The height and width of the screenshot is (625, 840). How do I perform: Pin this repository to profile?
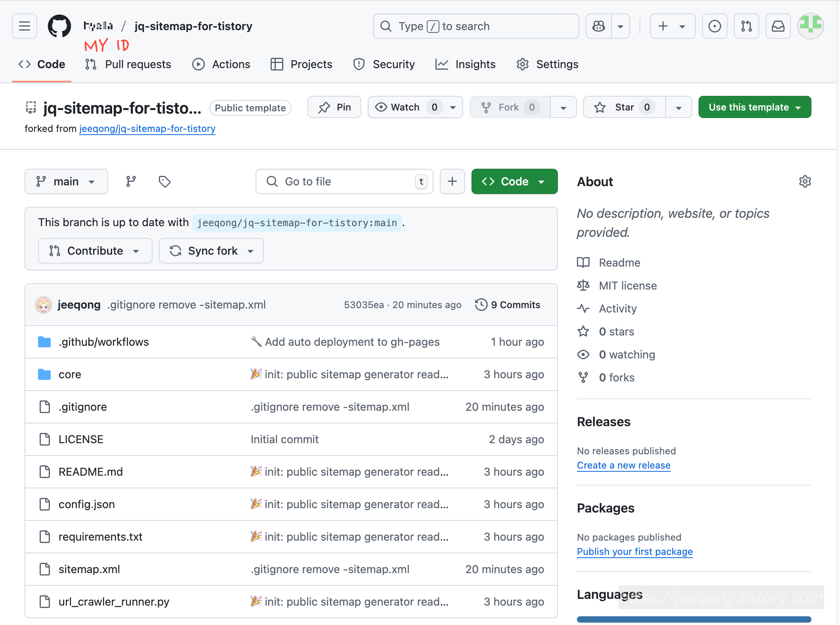click(334, 107)
